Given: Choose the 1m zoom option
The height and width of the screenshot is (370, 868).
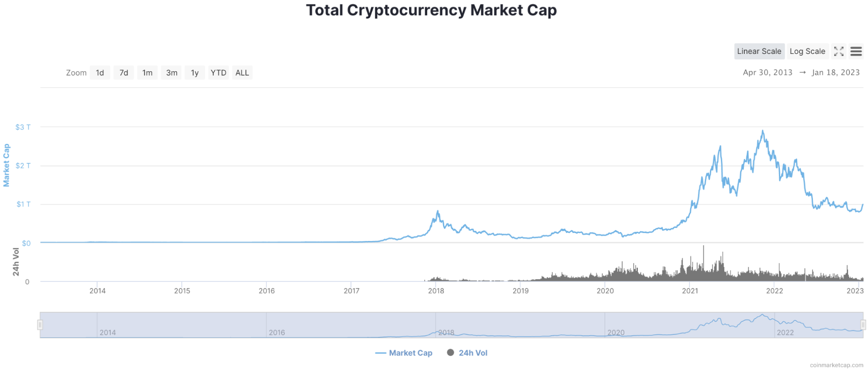Looking at the screenshot, I should tap(148, 73).
